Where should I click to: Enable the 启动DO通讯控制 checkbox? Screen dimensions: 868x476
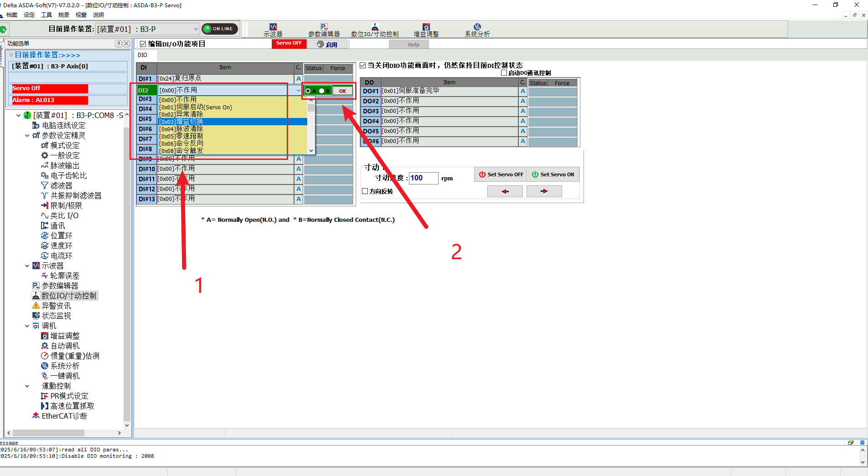tap(504, 73)
